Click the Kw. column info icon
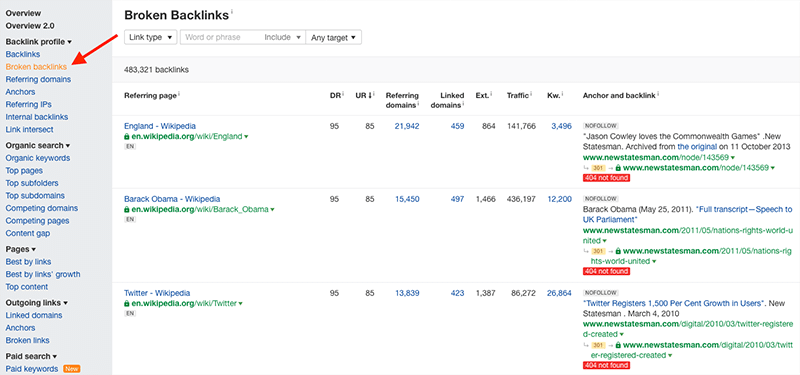Viewport: 800px width, 375px height. 562,94
